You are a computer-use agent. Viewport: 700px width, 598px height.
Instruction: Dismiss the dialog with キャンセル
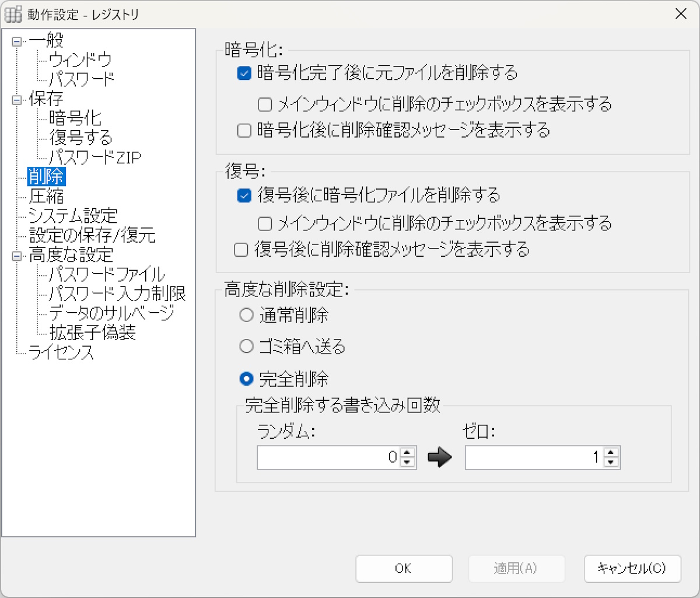[632, 568]
